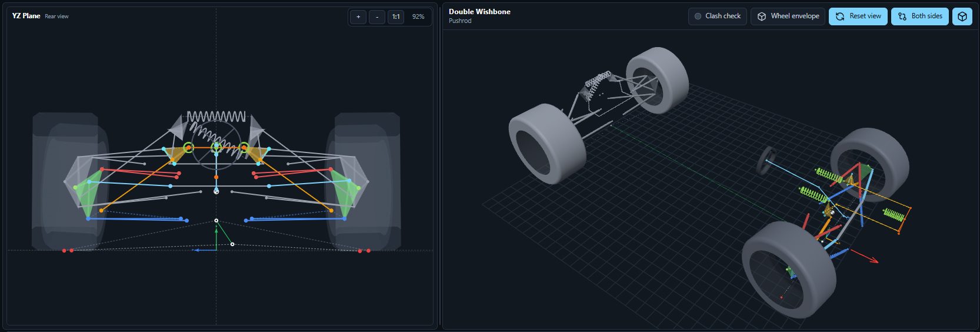This screenshot has height=332, width=980.
Task: Click the Rear view label
Action: (x=56, y=16)
